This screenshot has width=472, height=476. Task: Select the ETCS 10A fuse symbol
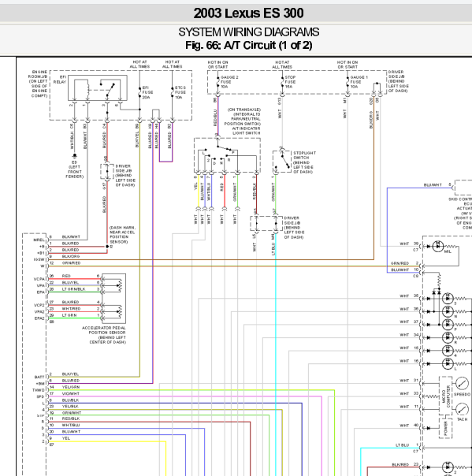coord(172,91)
